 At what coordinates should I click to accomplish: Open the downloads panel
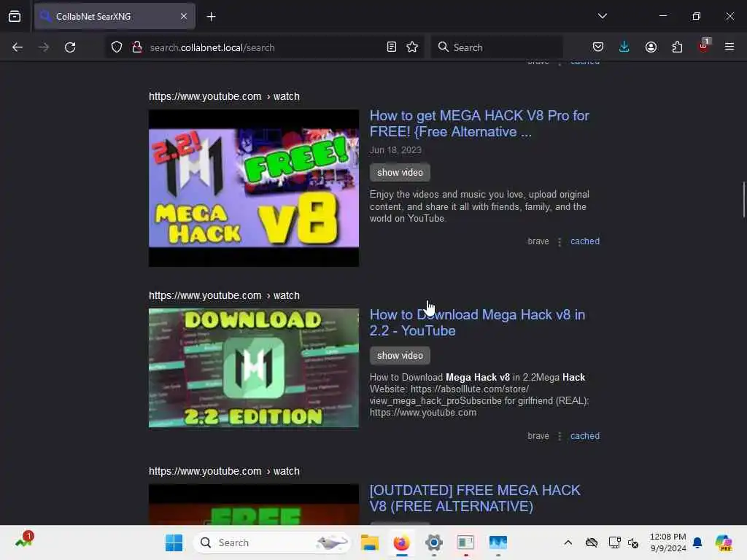pyautogui.click(x=624, y=47)
